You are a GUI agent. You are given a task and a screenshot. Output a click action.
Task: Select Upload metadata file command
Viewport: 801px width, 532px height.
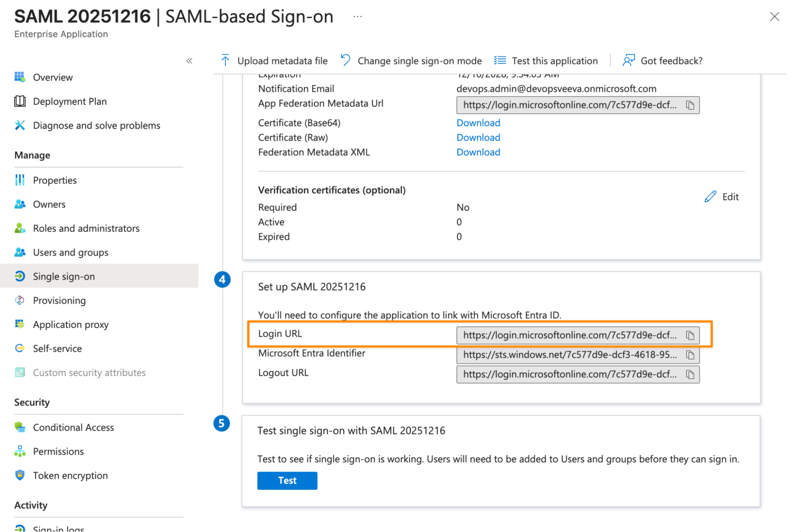(x=282, y=61)
